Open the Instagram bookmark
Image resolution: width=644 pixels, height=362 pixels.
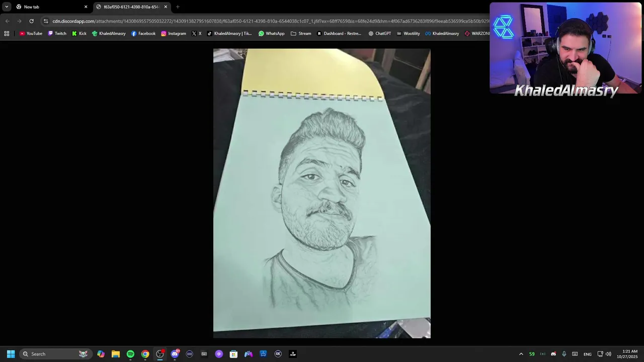click(x=174, y=34)
